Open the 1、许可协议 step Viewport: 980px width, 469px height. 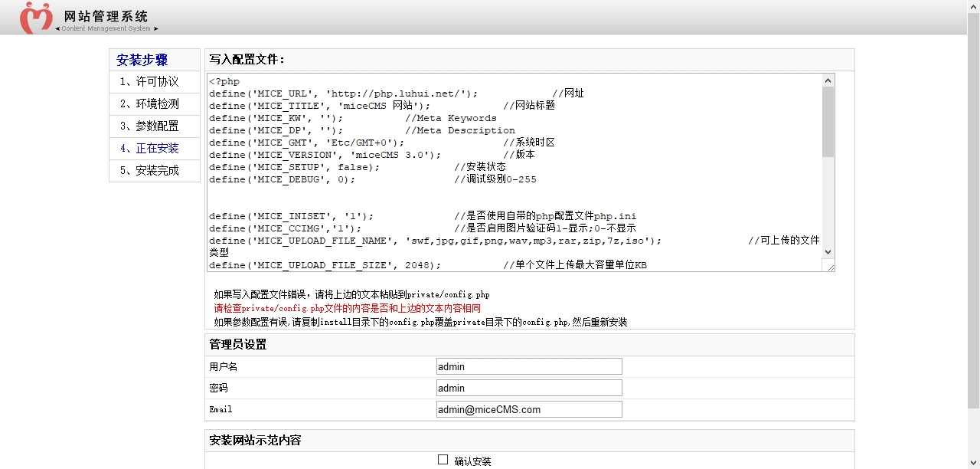(x=149, y=81)
